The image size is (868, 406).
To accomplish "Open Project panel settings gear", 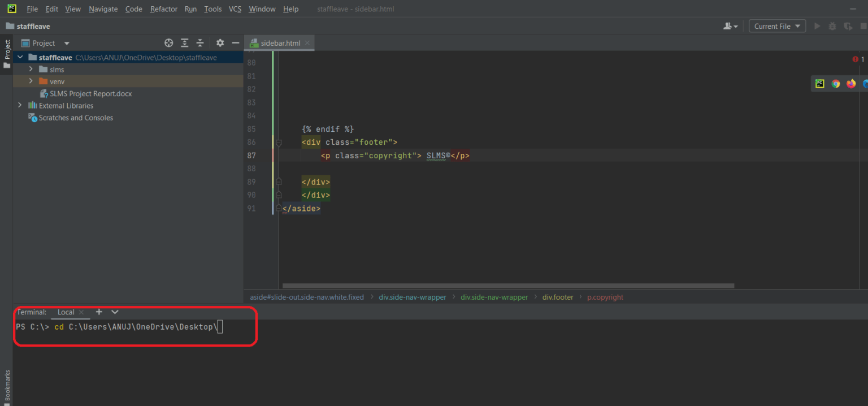I will pos(220,43).
